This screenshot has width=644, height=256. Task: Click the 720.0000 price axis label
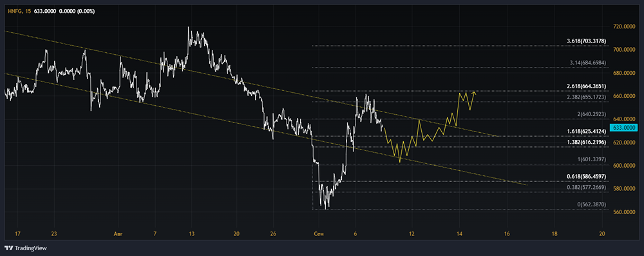(624, 26)
